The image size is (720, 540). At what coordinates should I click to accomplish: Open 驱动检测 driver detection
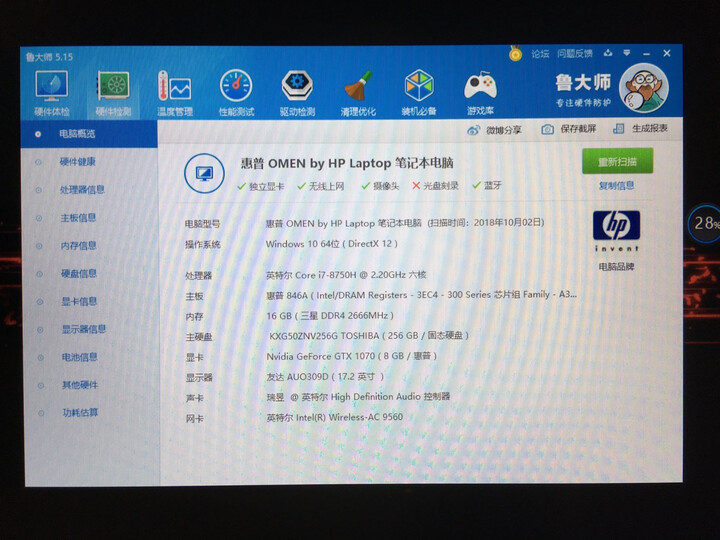[x=297, y=93]
